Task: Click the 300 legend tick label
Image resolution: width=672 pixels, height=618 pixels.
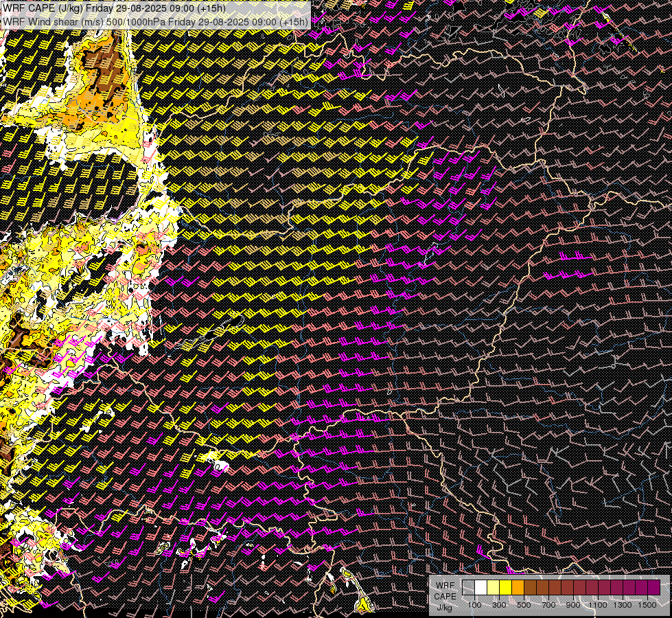Action: tap(499, 605)
